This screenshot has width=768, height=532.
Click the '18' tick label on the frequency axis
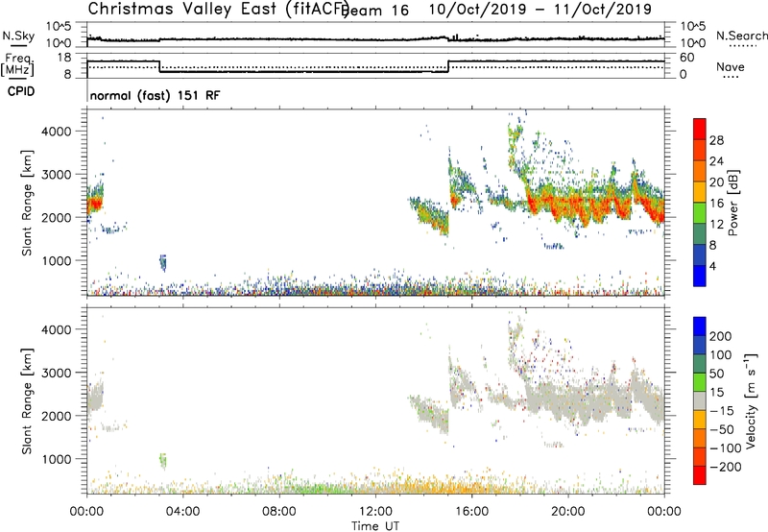pyautogui.click(x=64, y=58)
